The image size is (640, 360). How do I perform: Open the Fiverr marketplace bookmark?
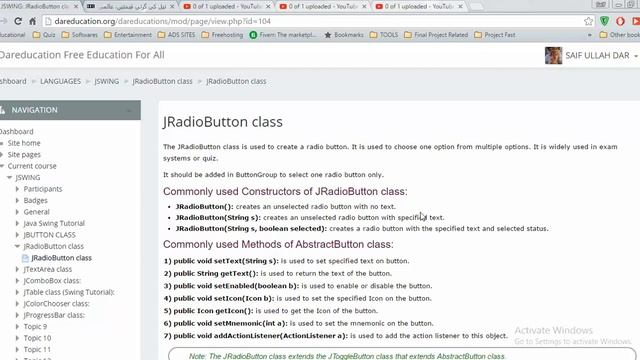[283, 35]
